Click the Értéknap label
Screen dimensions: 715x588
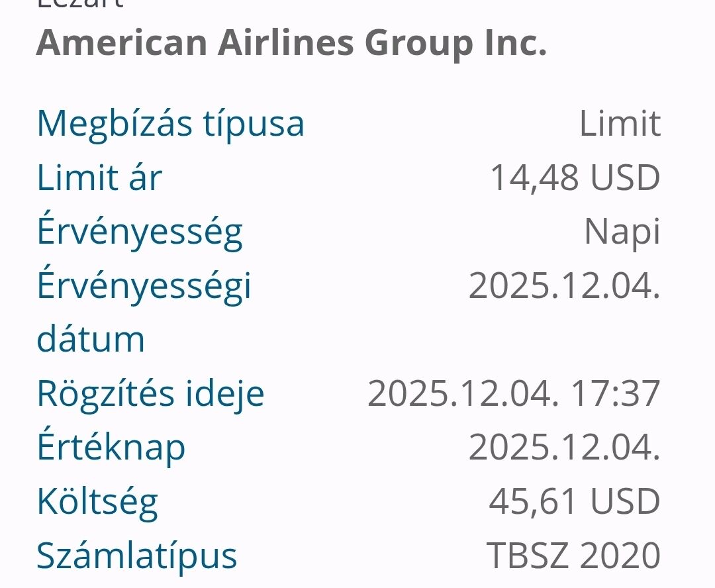[x=111, y=448]
